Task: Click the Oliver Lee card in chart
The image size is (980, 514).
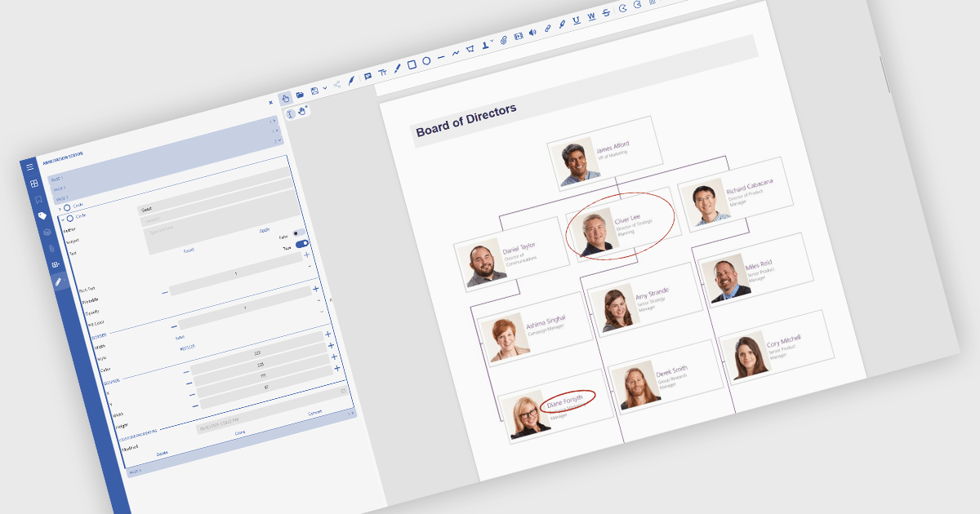Action: coord(622,224)
